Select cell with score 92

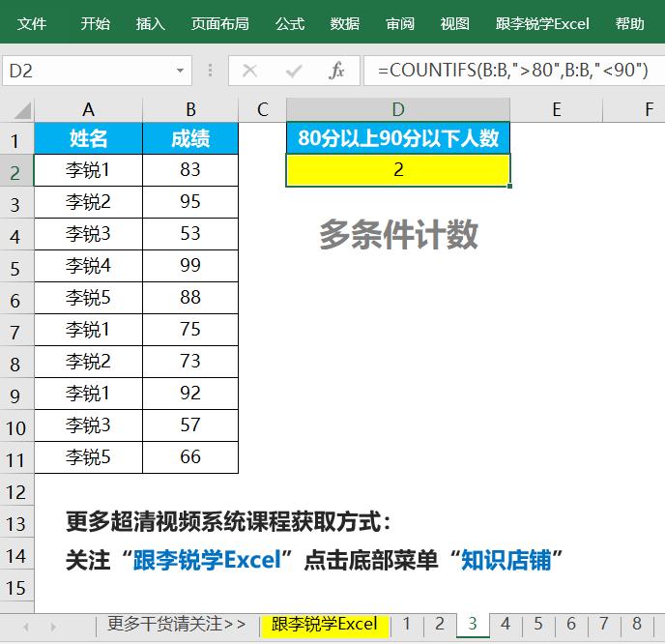pos(190,394)
